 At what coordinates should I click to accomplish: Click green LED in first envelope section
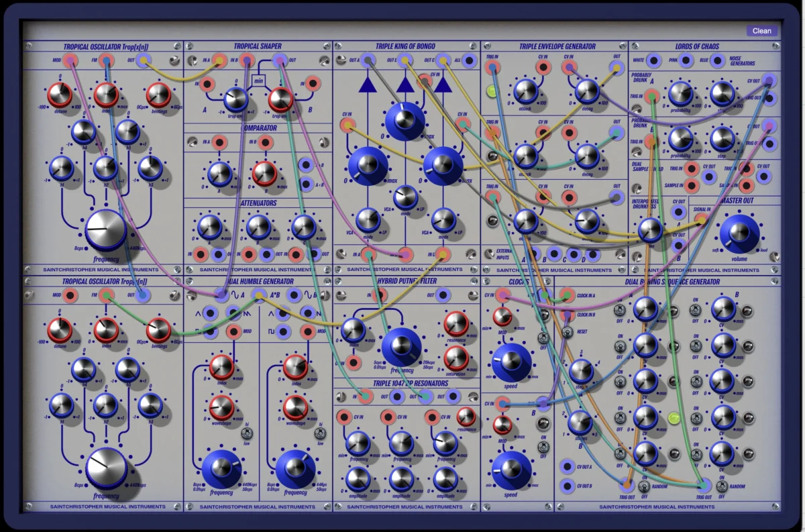click(492, 91)
